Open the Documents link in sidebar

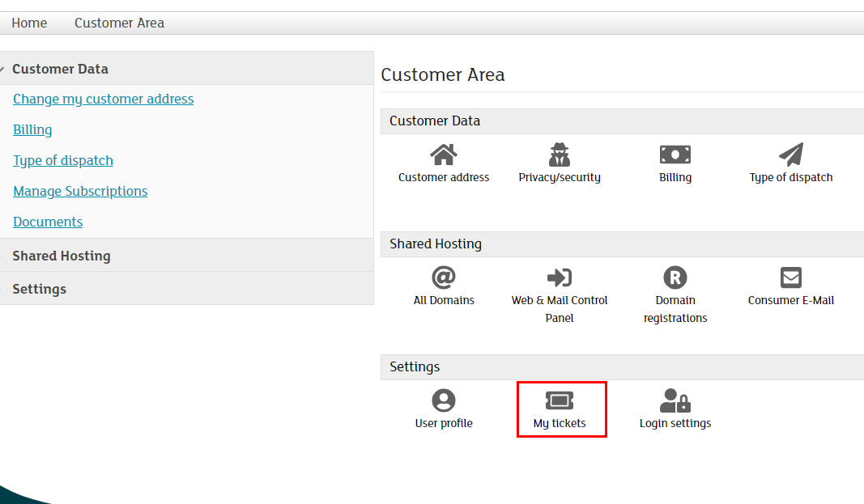point(48,222)
